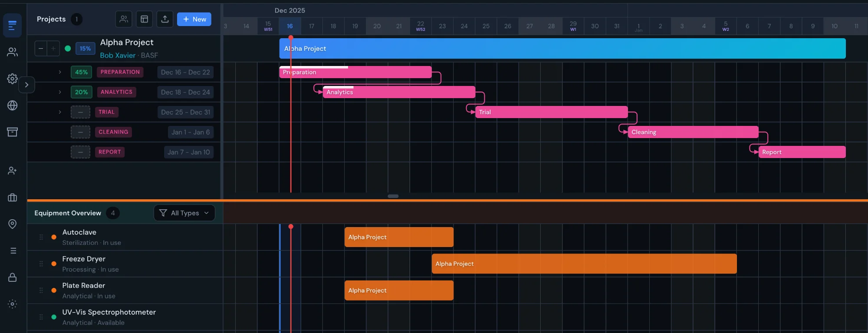Open the globe icon in left sidebar
868x333 pixels.
12,106
